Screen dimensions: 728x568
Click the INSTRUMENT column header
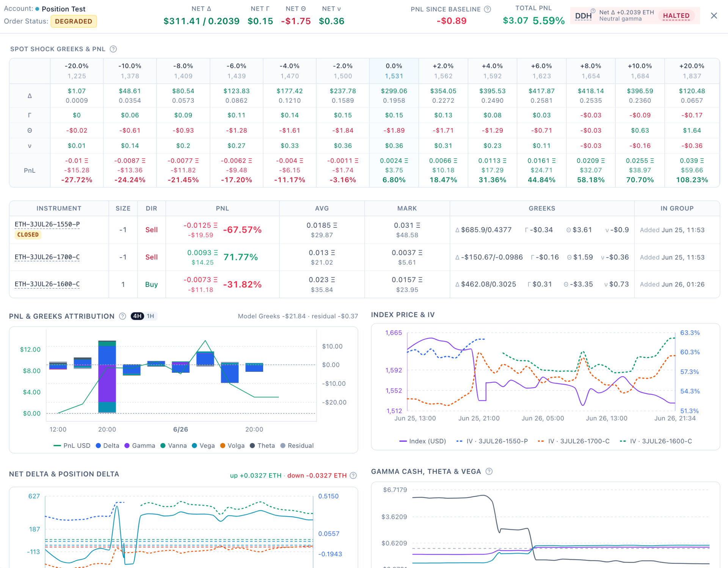[x=59, y=208]
